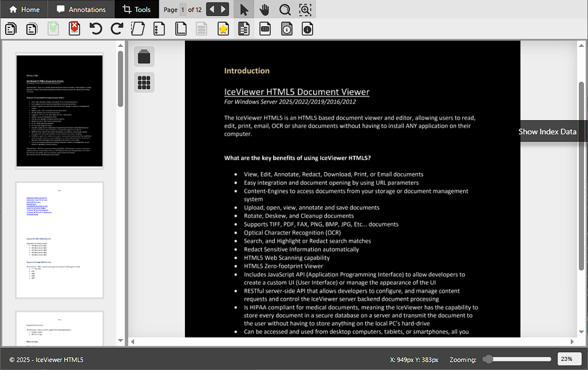This screenshot has height=370, width=588.
Task: Click 'Redact Sensitive Information automatically' bullet
Action: tap(301, 249)
